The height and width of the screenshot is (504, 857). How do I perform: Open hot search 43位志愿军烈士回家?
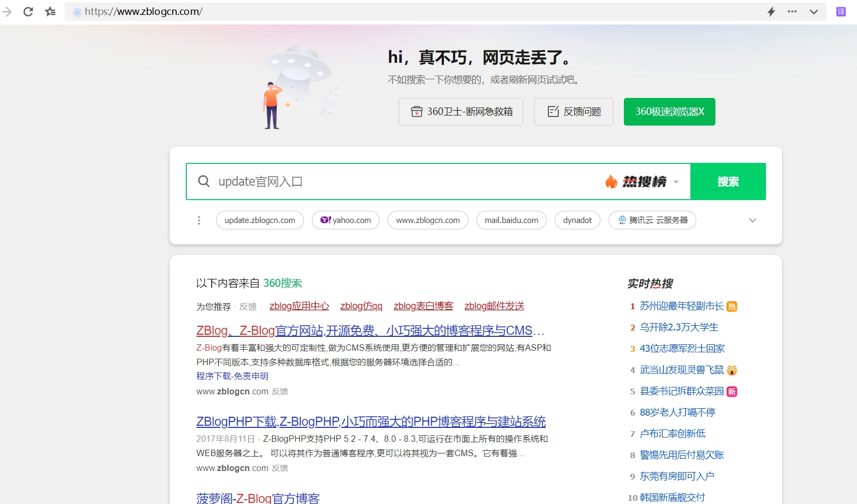pos(682,349)
